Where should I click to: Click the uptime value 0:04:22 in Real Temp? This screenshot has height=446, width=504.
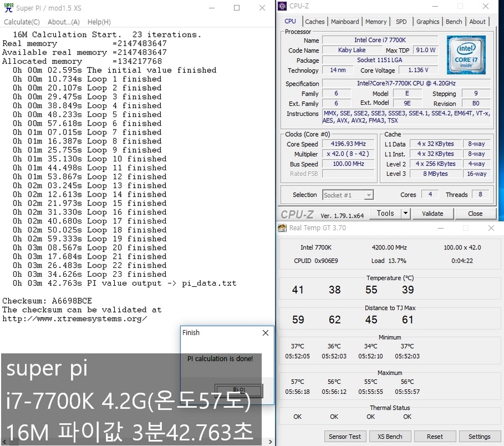point(462,261)
